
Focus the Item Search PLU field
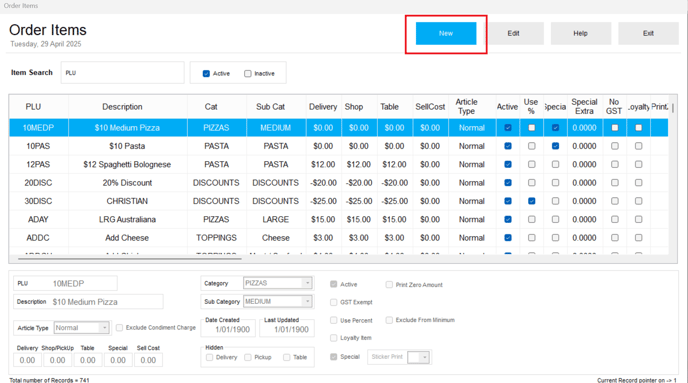[x=122, y=73]
